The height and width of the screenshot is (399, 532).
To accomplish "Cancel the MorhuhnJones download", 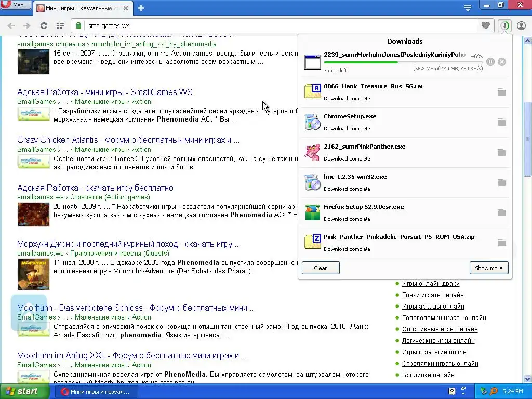I will pos(502,62).
